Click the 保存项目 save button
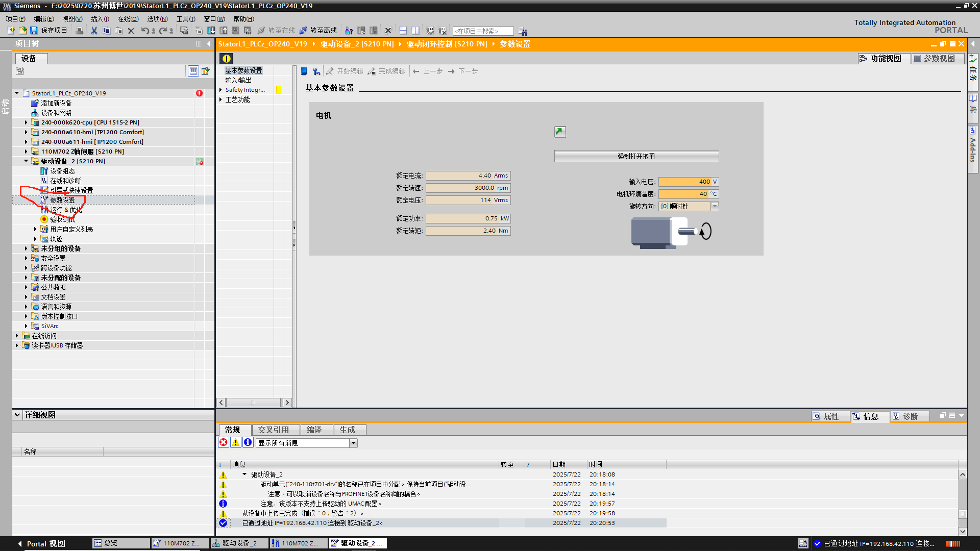The height and width of the screenshot is (551, 980). pos(49,31)
